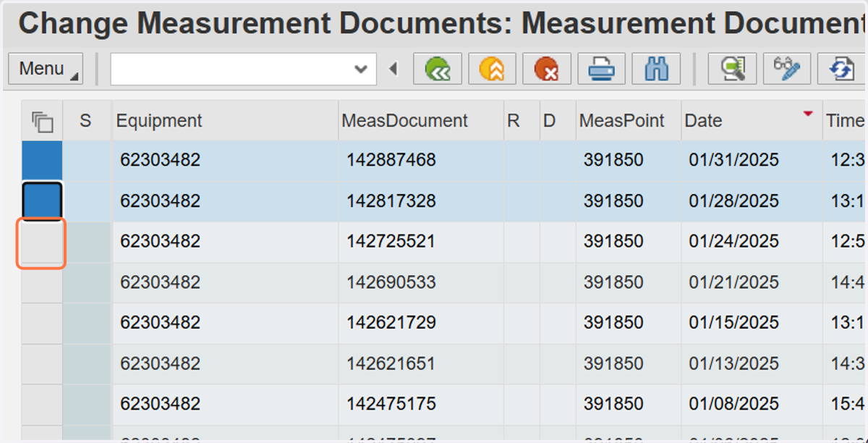This screenshot has height=443, width=868.
Task: Click the Select All rows icon
Action: pos(43,121)
